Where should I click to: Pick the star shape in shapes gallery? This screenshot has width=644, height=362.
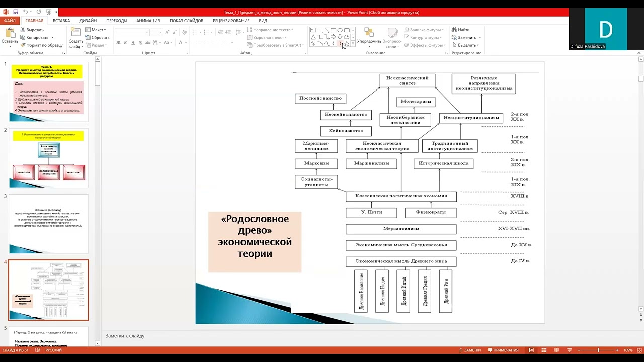(x=346, y=44)
